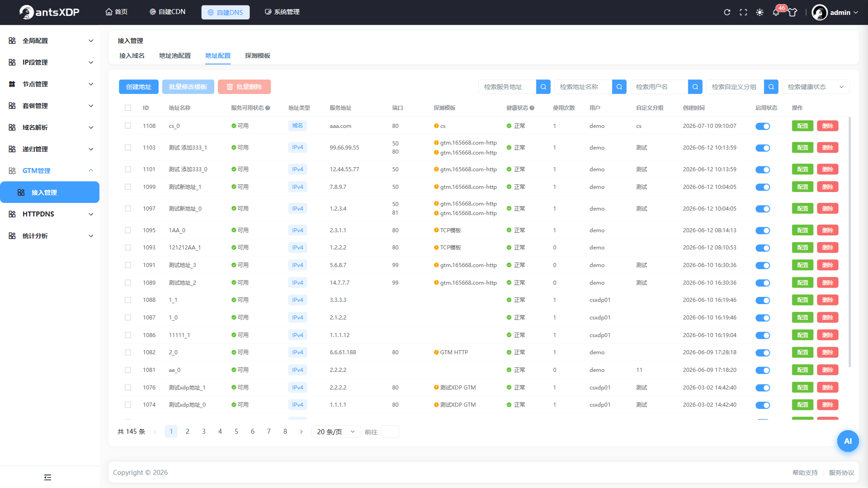Click the admin avatar icon

coord(819,12)
